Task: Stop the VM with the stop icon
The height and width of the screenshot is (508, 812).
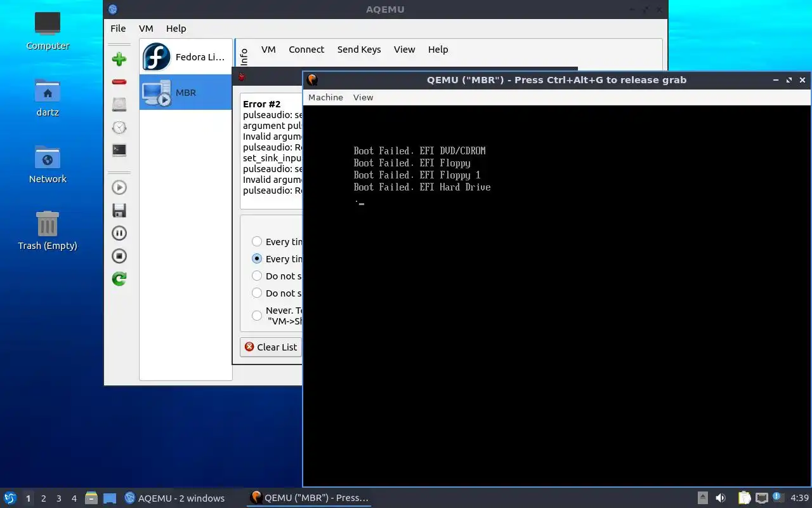Action: 119,256
